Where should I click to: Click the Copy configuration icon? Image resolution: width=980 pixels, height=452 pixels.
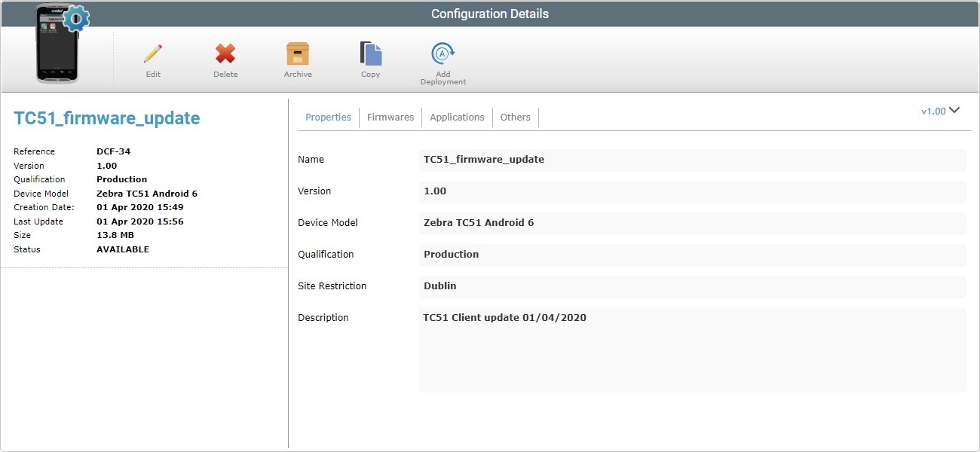[x=369, y=54]
